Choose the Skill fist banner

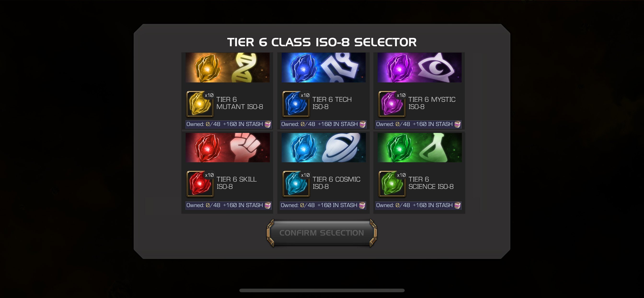(x=228, y=148)
